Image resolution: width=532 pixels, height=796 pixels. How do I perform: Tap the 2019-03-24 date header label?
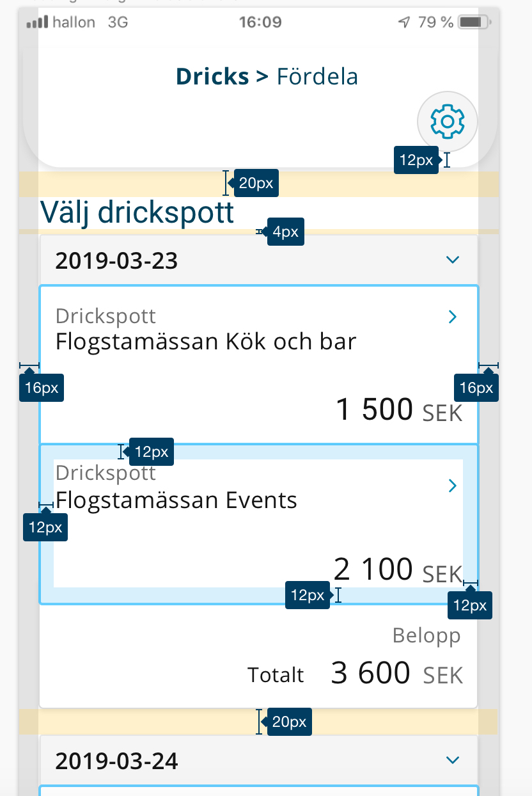(116, 761)
